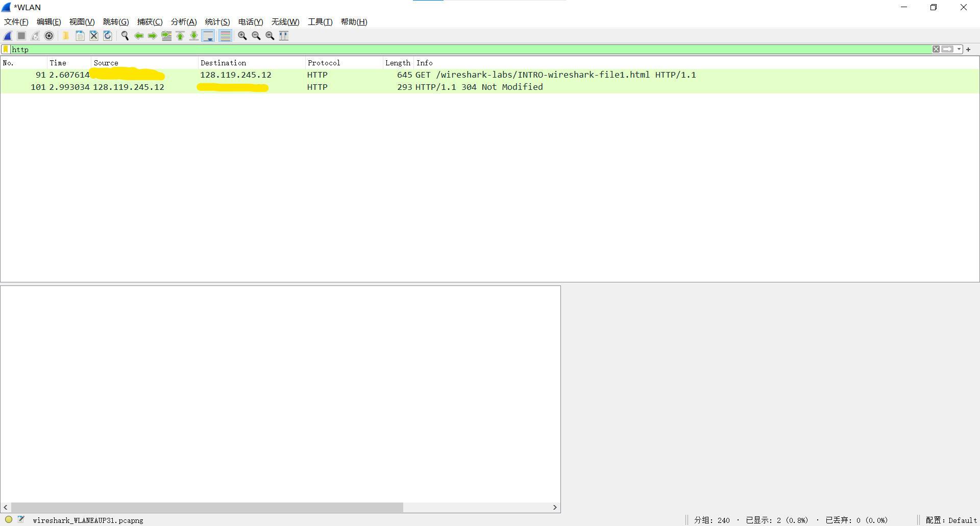This screenshot has width=980, height=526.
Task: Sort by the Protocol column header
Action: click(x=344, y=63)
